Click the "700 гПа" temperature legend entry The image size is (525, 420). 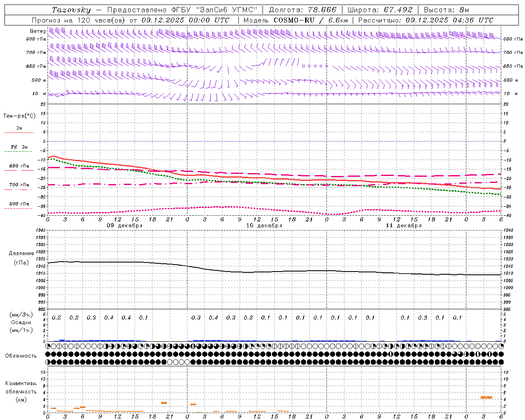click(x=19, y=185)
